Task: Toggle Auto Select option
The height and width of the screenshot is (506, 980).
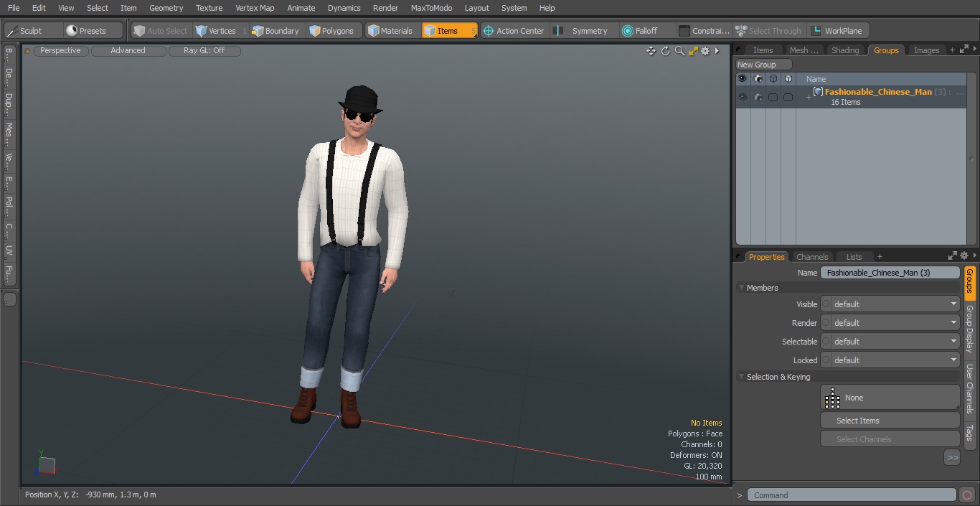Action: [x=161, y=31]
